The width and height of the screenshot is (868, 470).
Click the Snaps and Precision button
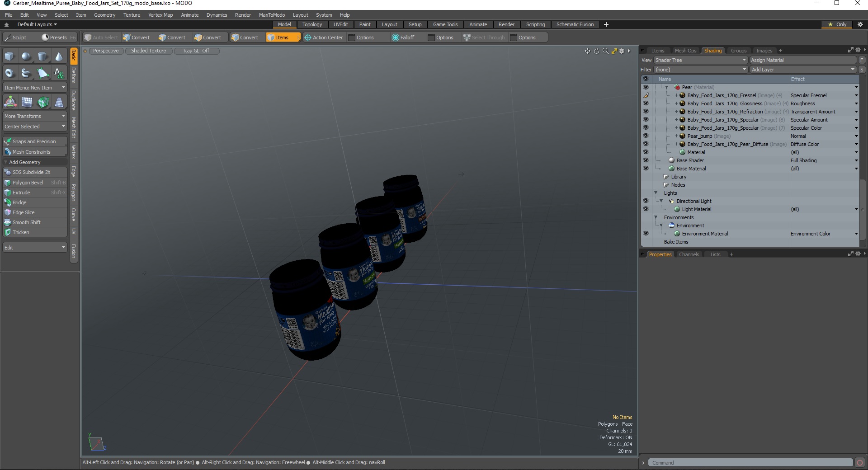pyautogui.click(x=35, y=141)
